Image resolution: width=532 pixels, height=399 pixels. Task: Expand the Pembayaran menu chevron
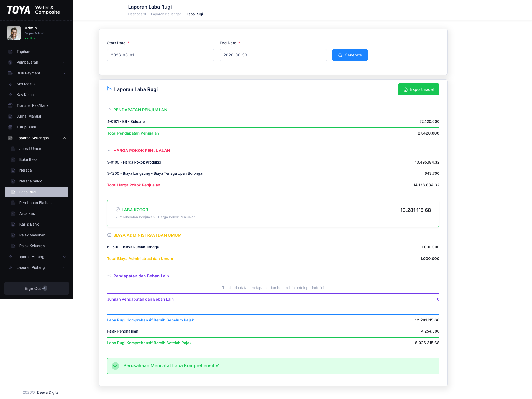point(65,62)
